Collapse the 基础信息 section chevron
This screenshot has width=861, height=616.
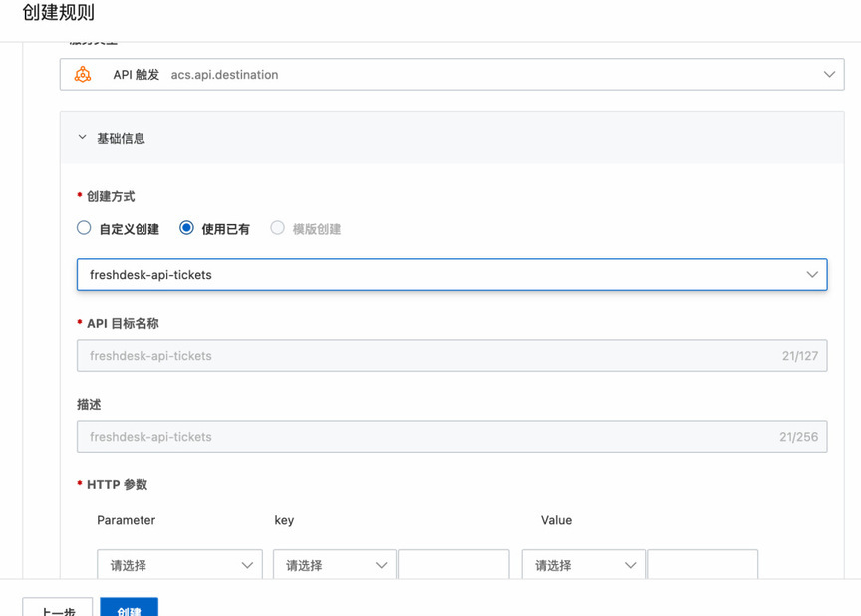pos(82,137)
